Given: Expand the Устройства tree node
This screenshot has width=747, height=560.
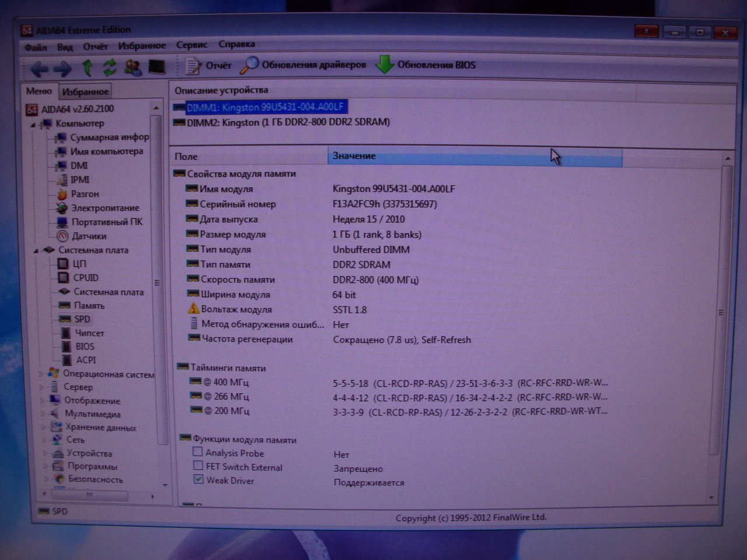Looking at the screenshot, I should [x=45, y=454].
